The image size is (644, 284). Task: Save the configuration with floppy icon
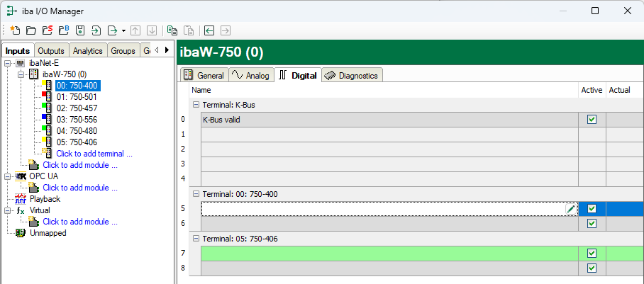pos(80,30)
